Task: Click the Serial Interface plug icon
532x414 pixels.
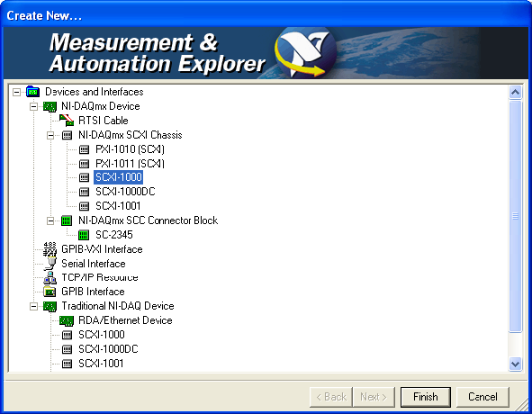Action: tap(50, 264)
